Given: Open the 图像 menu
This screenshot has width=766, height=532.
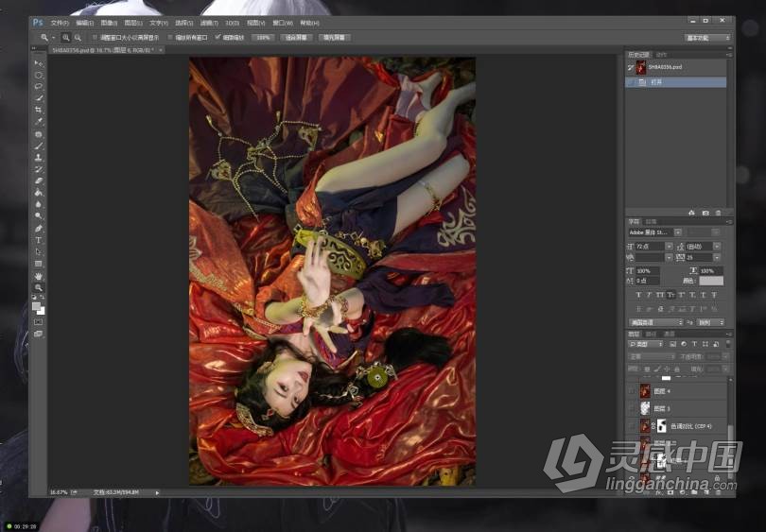Looking at the screenshot, I should [109, 23].
